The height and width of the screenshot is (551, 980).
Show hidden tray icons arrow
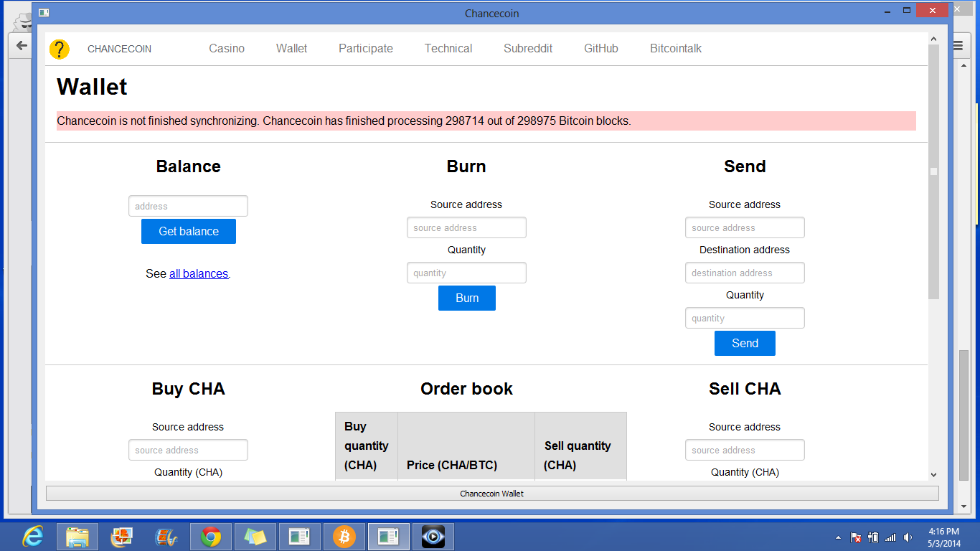(x=838, y=537)
